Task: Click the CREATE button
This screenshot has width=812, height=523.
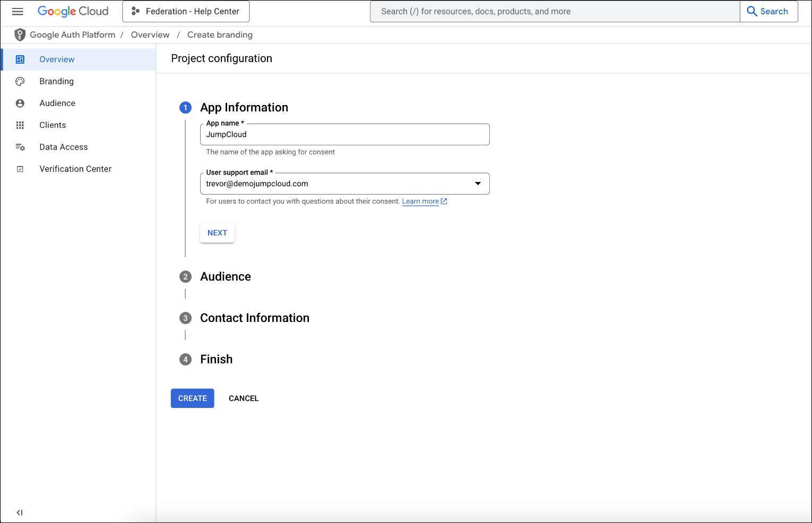Action: coord(192,398)
